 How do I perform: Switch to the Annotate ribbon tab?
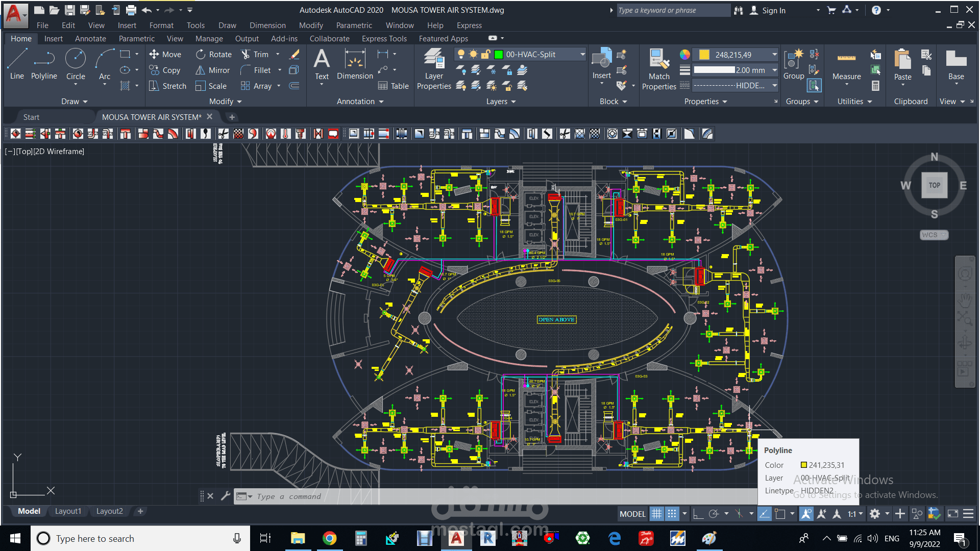90,39
